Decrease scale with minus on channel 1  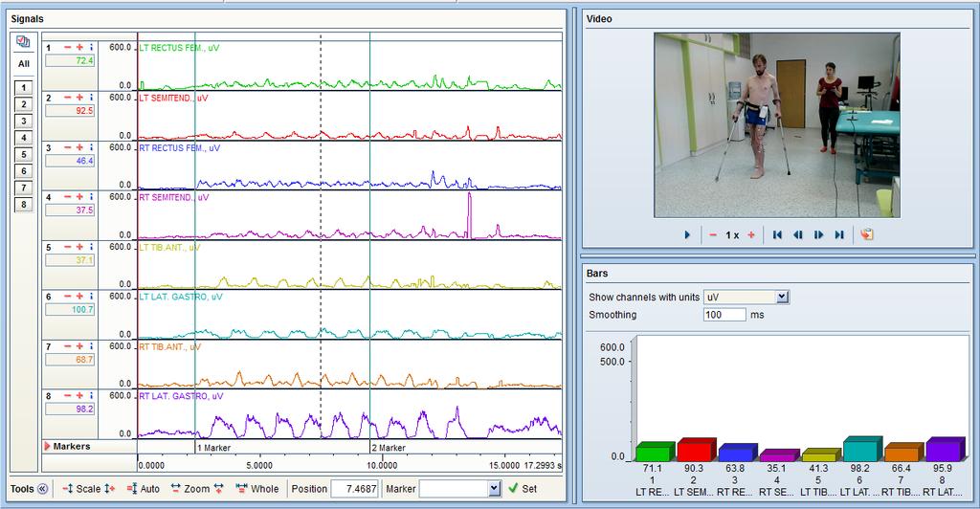click(68, 48)
